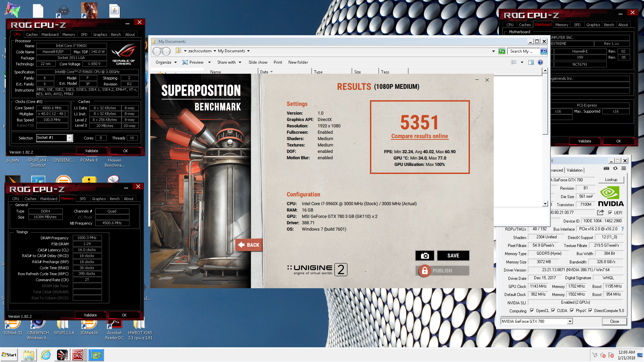Screen dimensions: 644x362
Task: Click the GPU-Z BIOS export share icon
Action: [x=600, y=213]
